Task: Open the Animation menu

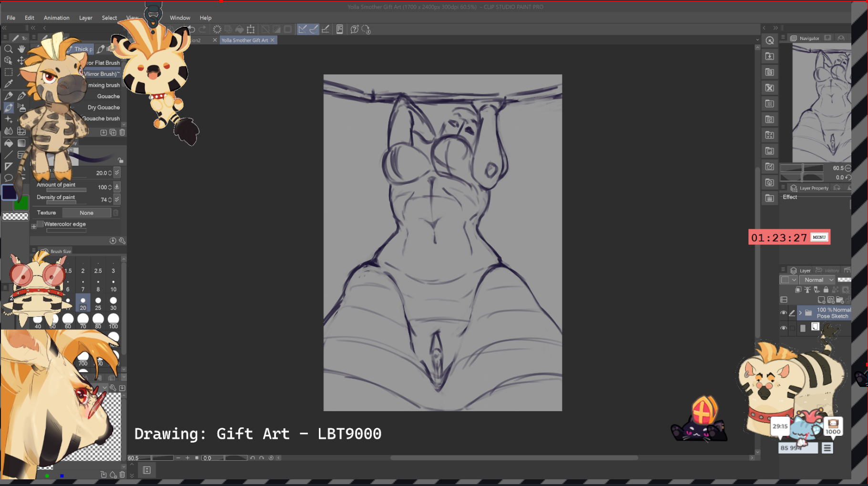Action: [x=56, y=18]
